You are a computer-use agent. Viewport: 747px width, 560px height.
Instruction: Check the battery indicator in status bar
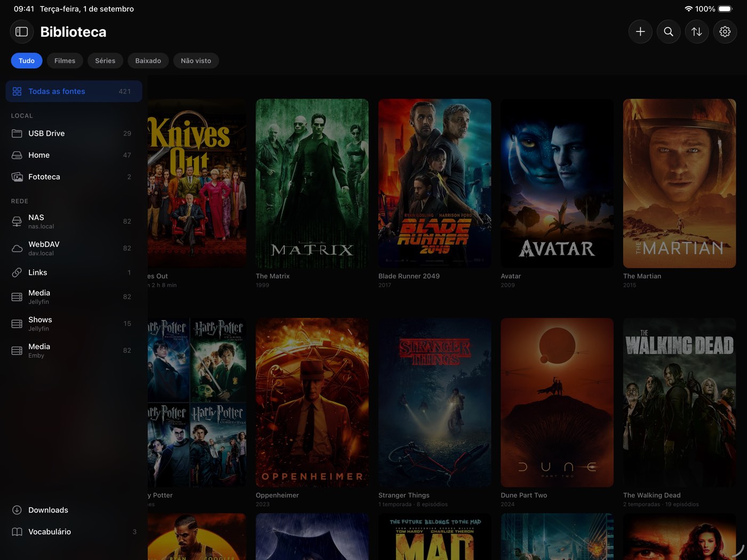pos(726,9)
